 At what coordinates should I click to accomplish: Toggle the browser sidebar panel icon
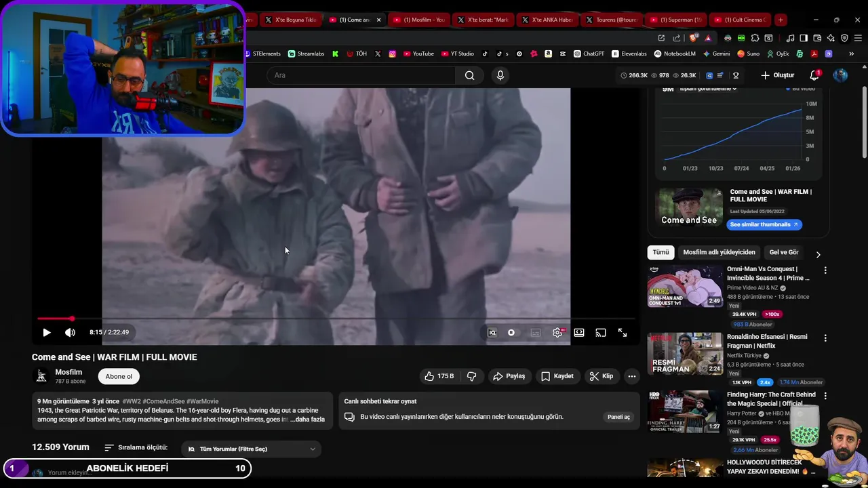point(804,38)
